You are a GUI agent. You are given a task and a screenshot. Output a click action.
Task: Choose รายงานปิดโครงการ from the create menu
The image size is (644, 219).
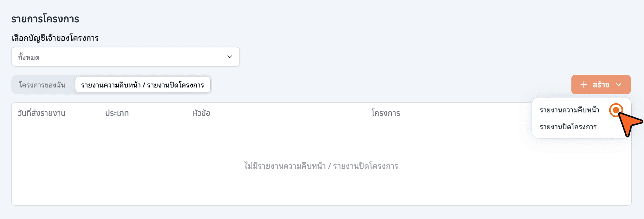568,127
